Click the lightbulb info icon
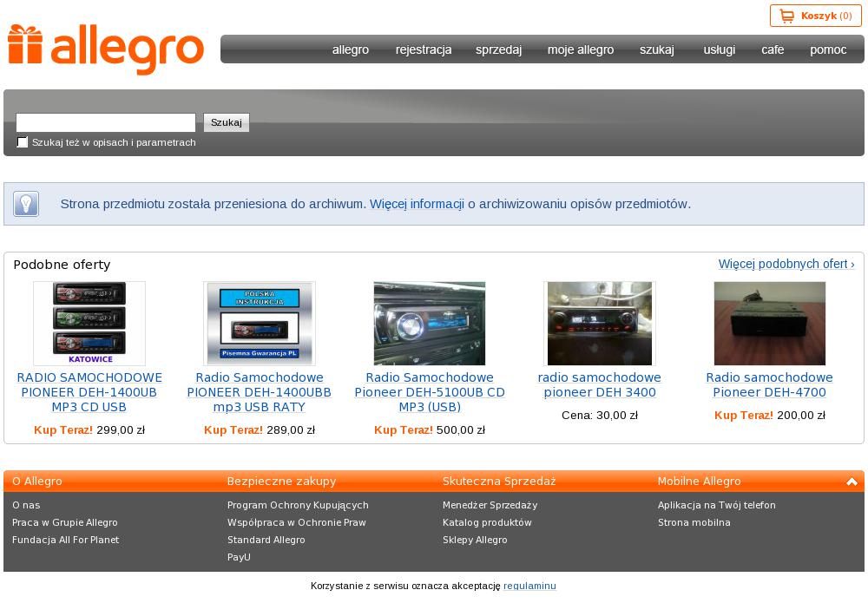The height and width of the screenshot is (603, 868). pyautogui.click(x=26, y=204)
